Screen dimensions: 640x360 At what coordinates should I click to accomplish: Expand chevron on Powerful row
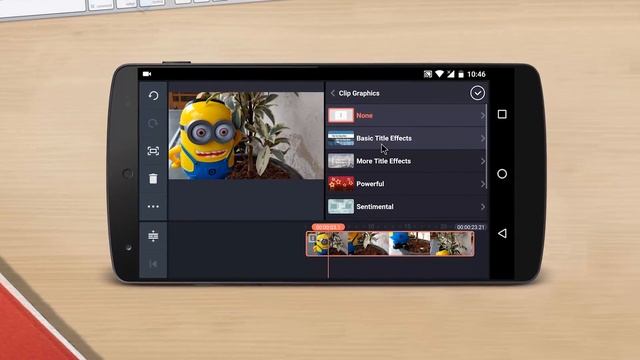point(482,184)
